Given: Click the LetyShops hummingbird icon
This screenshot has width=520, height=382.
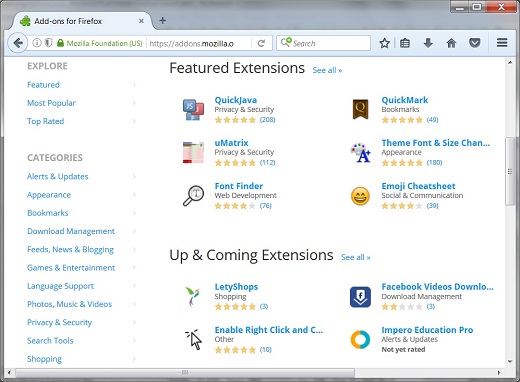Looking at the screenshot, I should click(193, 296).
